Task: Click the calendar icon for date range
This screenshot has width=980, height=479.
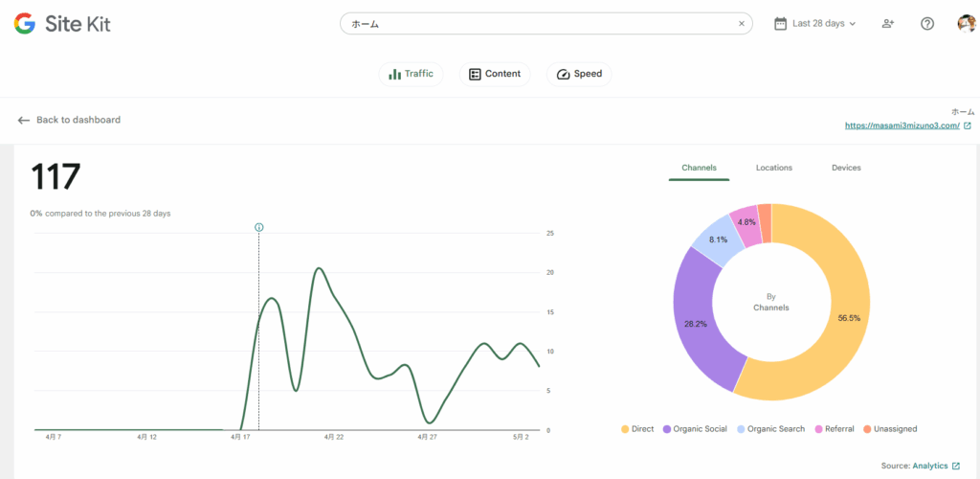Action: pyautogui.click(x=780, y=24)
